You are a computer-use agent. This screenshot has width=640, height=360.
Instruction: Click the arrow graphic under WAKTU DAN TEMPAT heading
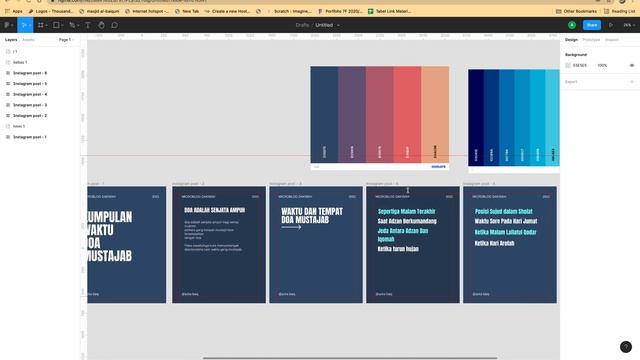[x=291, y=227]
